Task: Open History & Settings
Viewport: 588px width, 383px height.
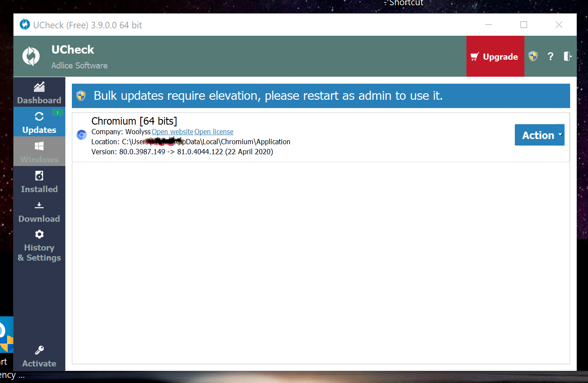Action: (39, 246)
